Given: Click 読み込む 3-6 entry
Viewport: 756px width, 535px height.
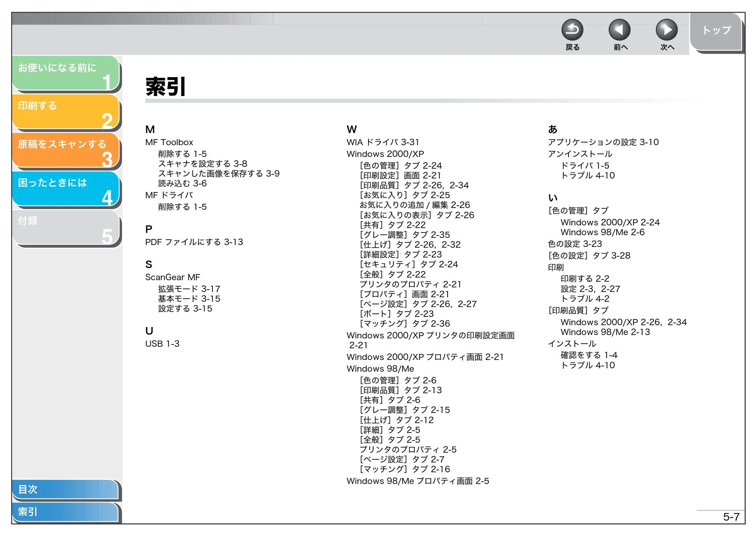Looking at the screenshot, I should point(182,183).
